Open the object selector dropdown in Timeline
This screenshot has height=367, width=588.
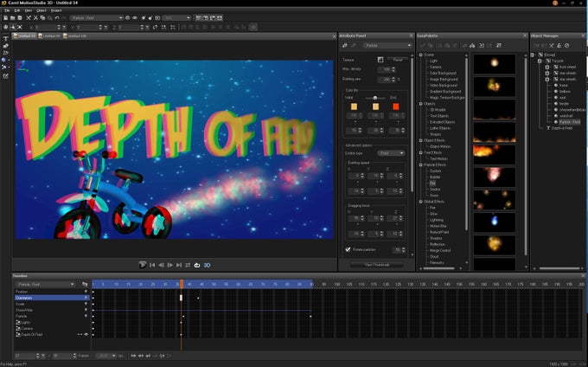click(48, 284)
